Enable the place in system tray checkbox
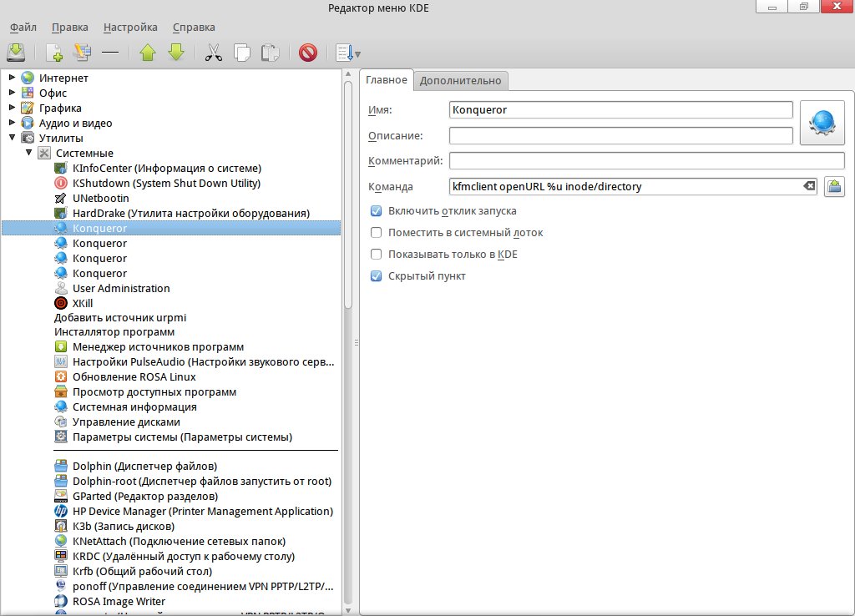 [377, 233]
